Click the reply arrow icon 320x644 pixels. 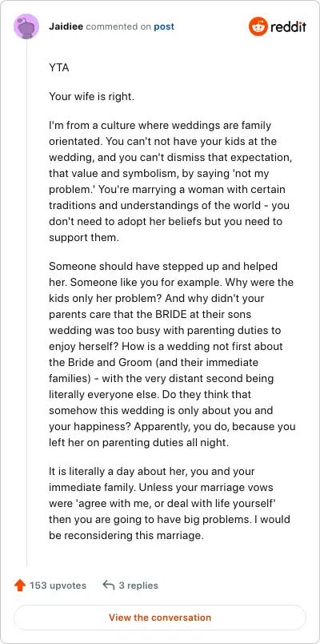[108, 585]
